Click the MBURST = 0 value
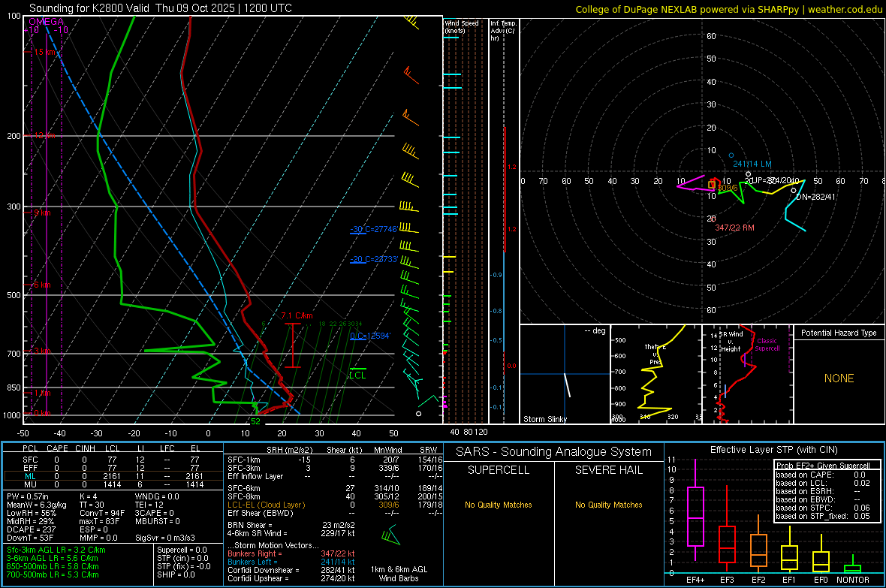The image size is (886, 588). click(x=157, y=521)
